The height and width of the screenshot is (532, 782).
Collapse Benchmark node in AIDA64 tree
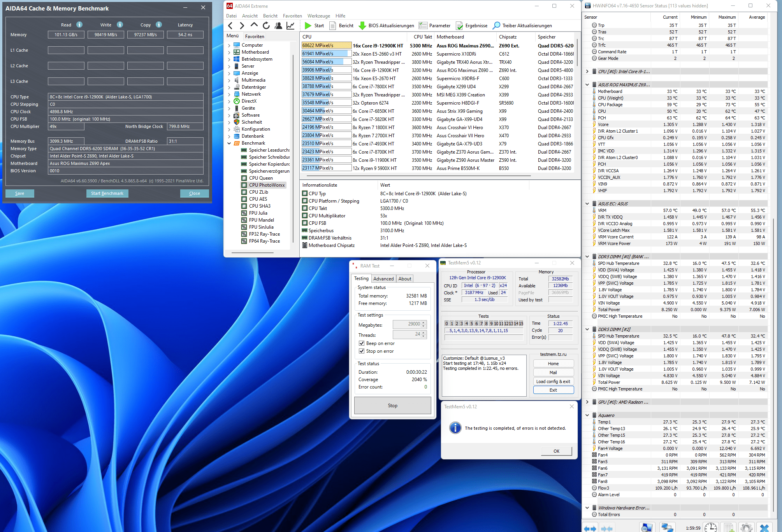coord(229,143)
